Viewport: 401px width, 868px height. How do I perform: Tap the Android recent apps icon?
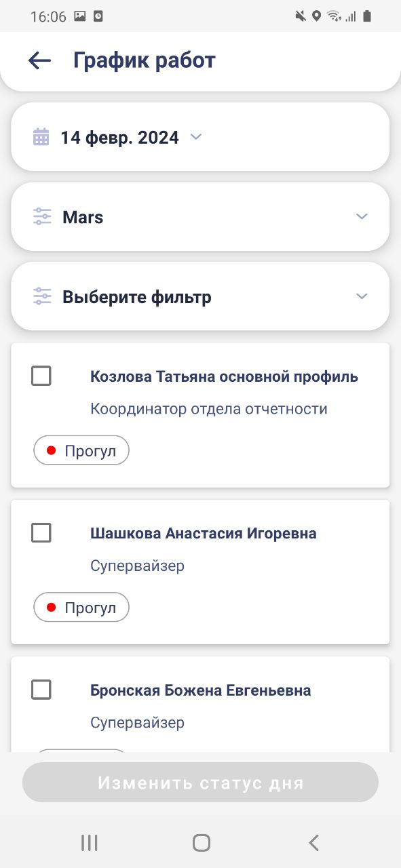[89, 843]
